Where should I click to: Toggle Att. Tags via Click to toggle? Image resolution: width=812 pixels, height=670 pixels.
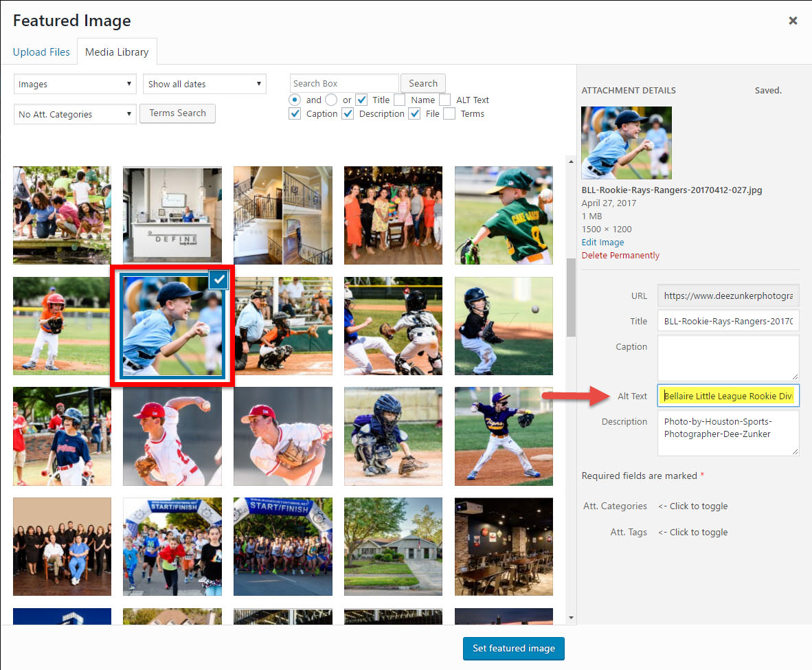[693, 532]
